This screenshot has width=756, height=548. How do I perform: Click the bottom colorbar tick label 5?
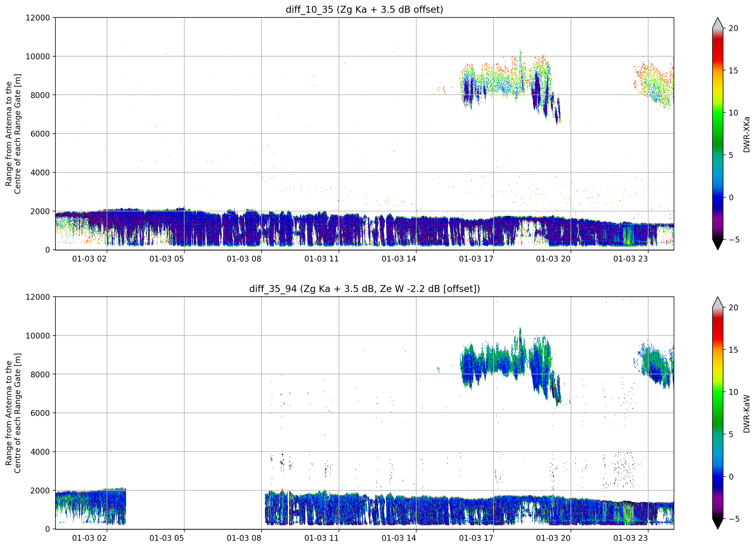(731, 435)
